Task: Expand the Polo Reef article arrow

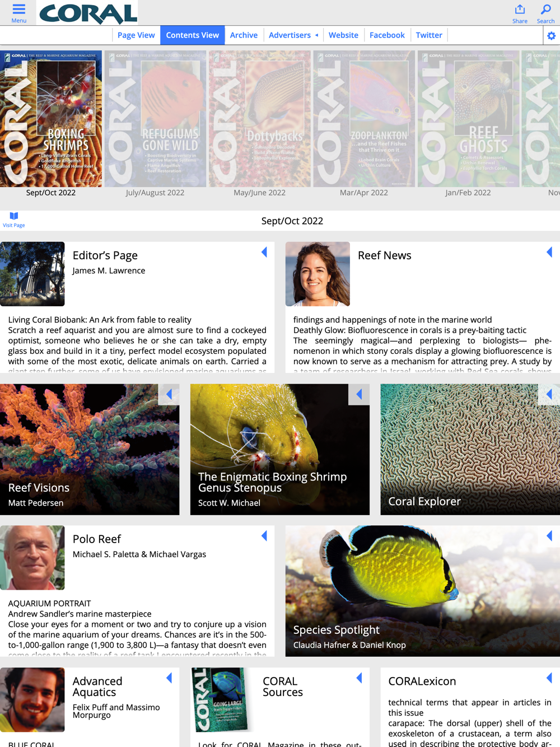Action: tap(264, 536)
